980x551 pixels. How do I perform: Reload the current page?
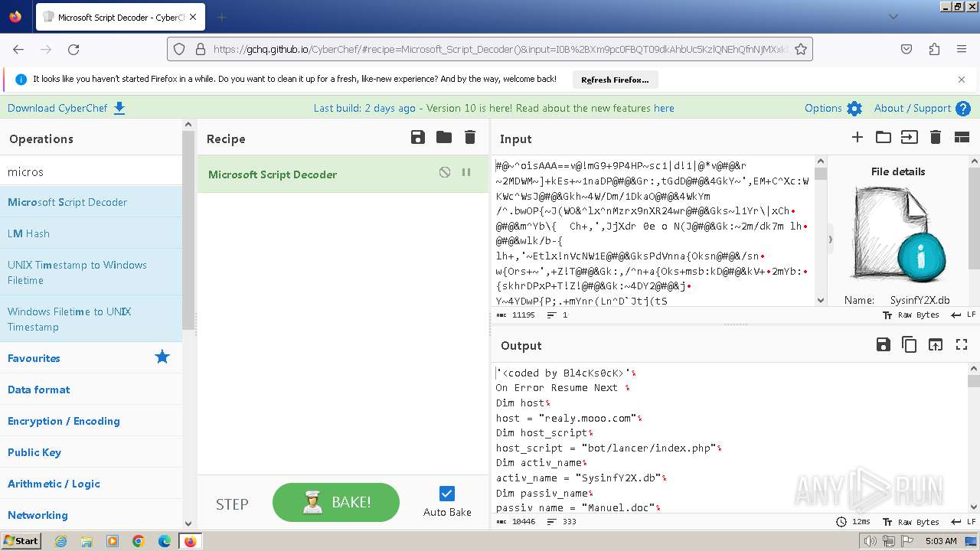coord(73,49)
